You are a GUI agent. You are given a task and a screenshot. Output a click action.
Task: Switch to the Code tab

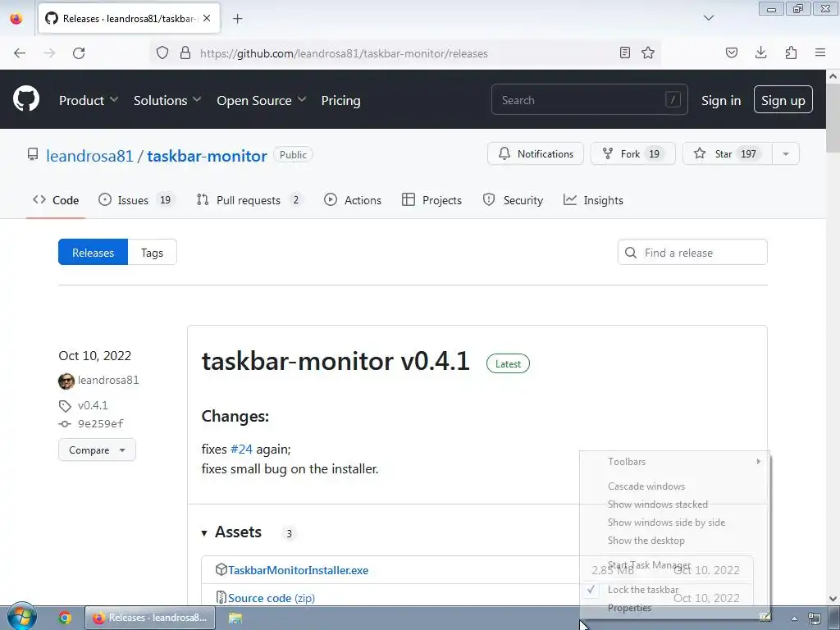56,200
